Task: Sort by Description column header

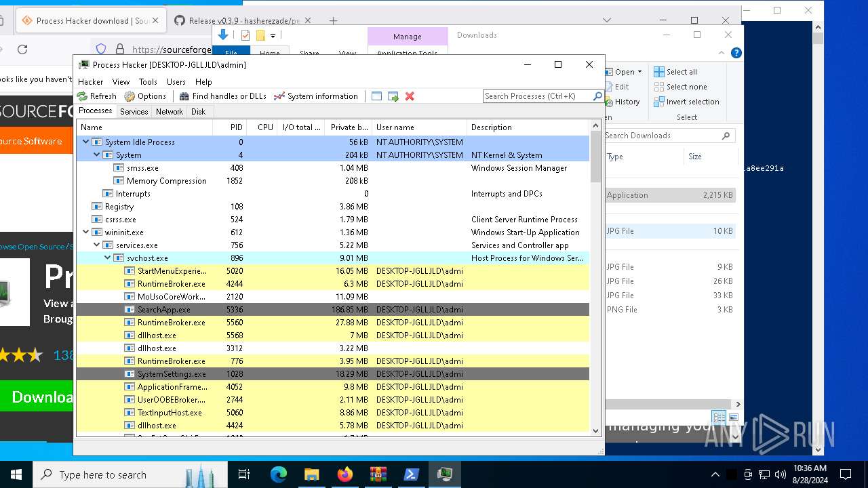Action: (x=528, y=127)
